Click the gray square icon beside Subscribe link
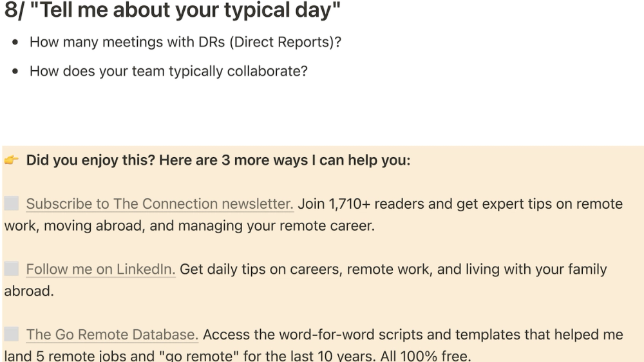The height and width of the screenshot is (362, 644). (12, 204)
